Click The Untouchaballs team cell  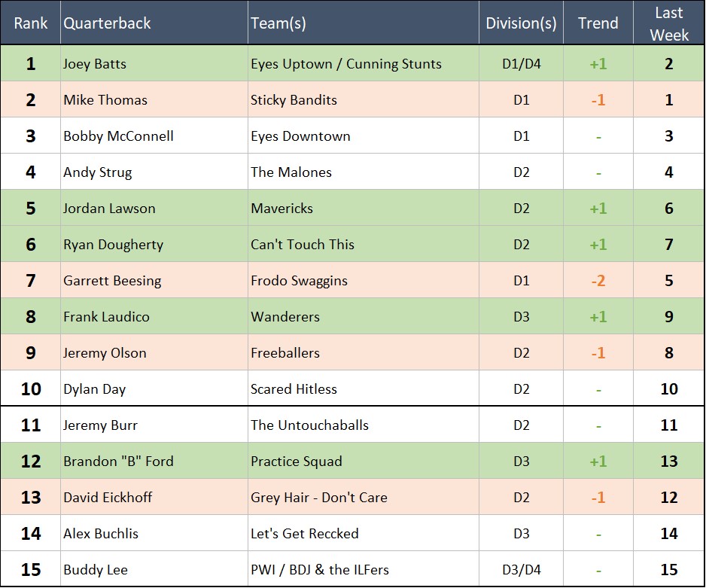309,425
